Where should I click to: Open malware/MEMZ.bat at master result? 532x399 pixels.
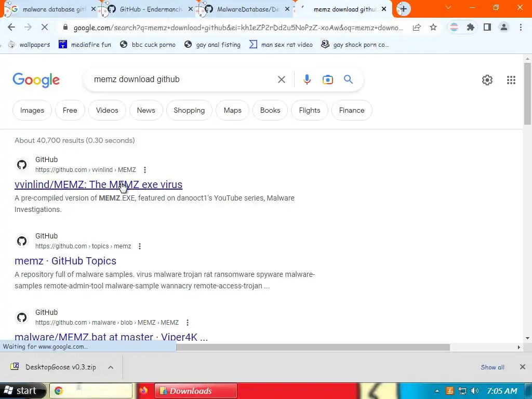click(x=111, y=337)
